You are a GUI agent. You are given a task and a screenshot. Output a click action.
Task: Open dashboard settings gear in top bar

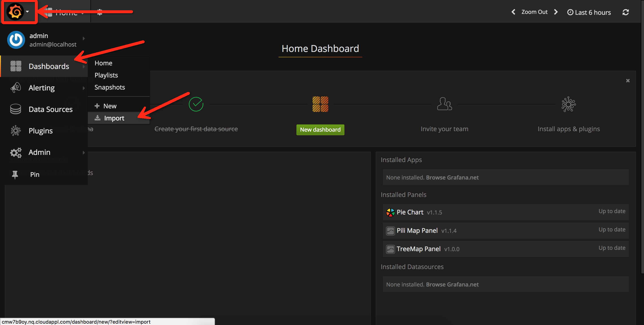(100, 12)
